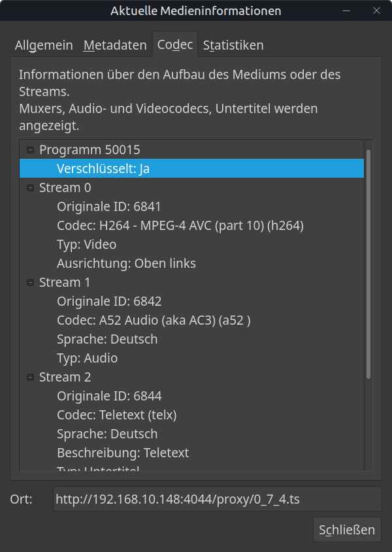Screen dimensions: 392x552
Task: Click the Ort URL input field
Action: click(x=217, y=499)
